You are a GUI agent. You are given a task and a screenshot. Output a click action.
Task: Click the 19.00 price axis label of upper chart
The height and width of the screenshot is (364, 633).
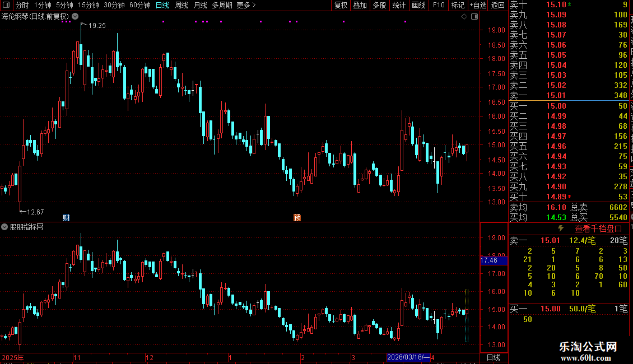[x=496, y=30]
